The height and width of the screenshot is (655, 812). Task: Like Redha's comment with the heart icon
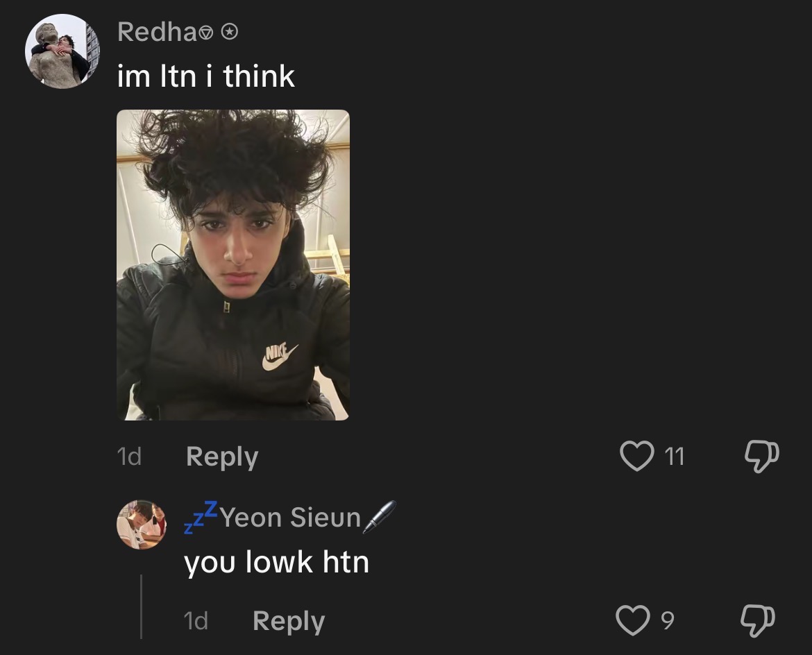636,456
